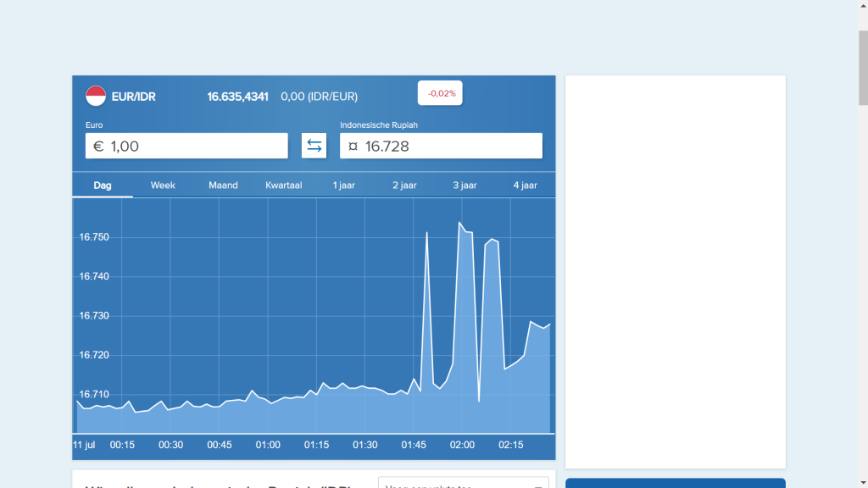The height and width of the screenshot is (488, 868).
Task: Show the Maand chart period
Action: (x=223, y=185)
